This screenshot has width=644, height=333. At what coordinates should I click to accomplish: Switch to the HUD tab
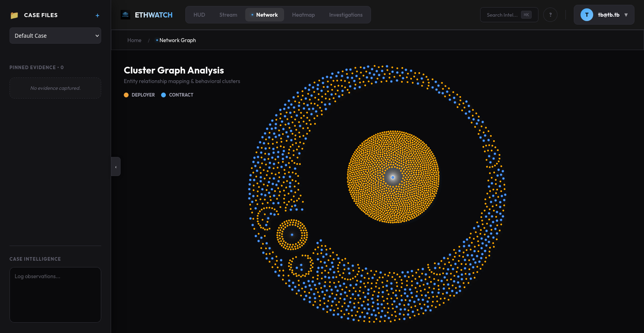(199, 15)
